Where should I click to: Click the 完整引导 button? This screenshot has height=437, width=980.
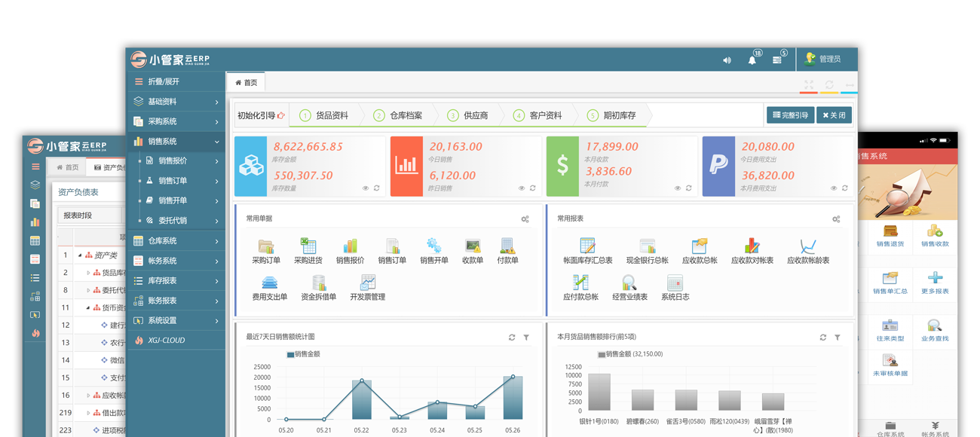pyautogui.click(x=790, y=115)
